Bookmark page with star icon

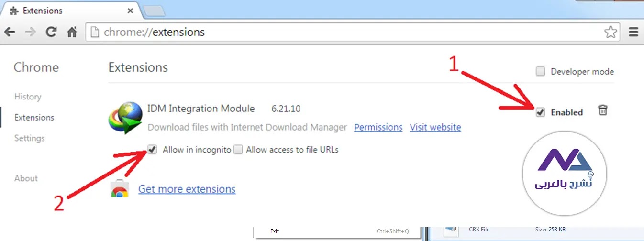tap(610, 33)
